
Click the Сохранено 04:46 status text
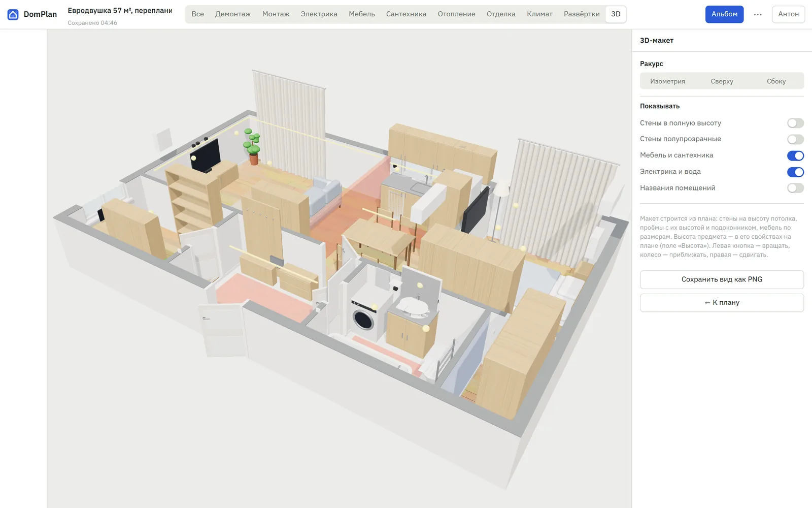(x=92, y=23)
